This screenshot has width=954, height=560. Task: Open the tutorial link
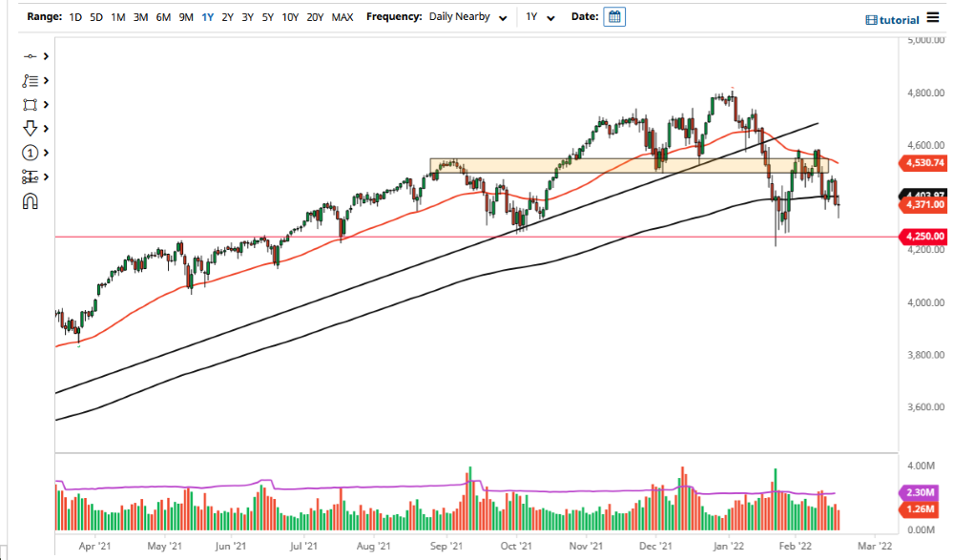pos(892,19)
